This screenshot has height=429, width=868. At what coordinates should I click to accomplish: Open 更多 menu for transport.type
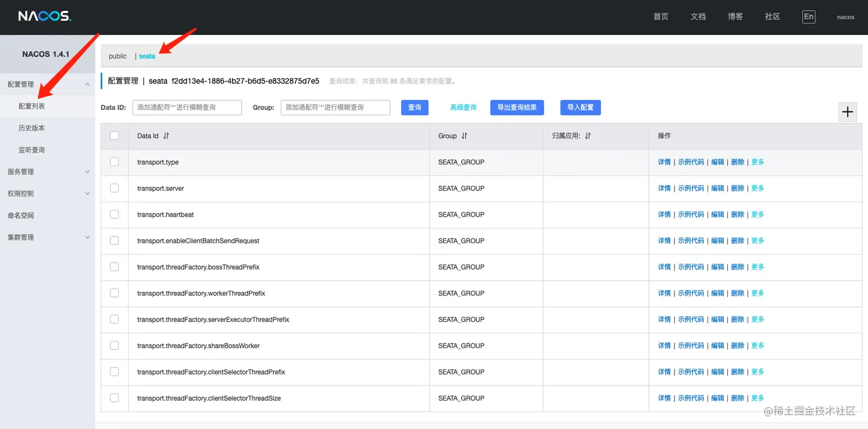click(x=758, y=162)
